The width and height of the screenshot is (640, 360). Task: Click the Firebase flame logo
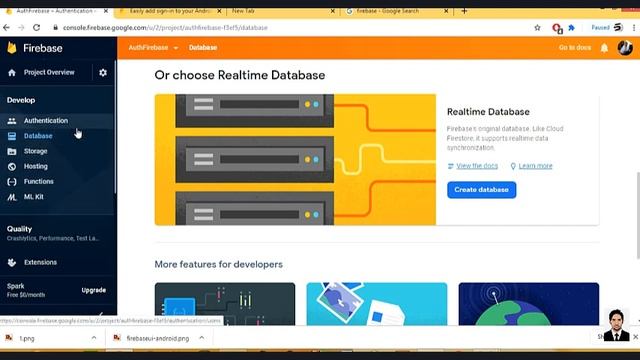[x=12, y=48]
